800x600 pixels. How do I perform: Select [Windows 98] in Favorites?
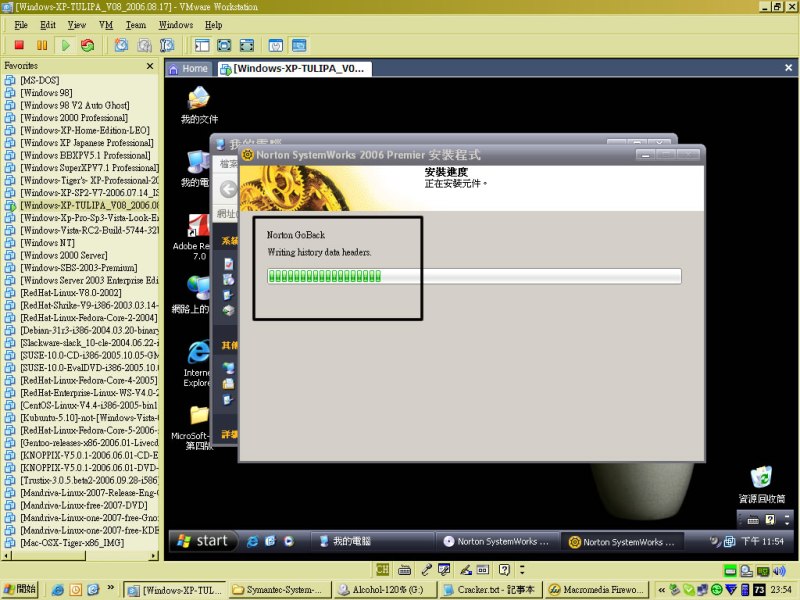pos(46,93)
